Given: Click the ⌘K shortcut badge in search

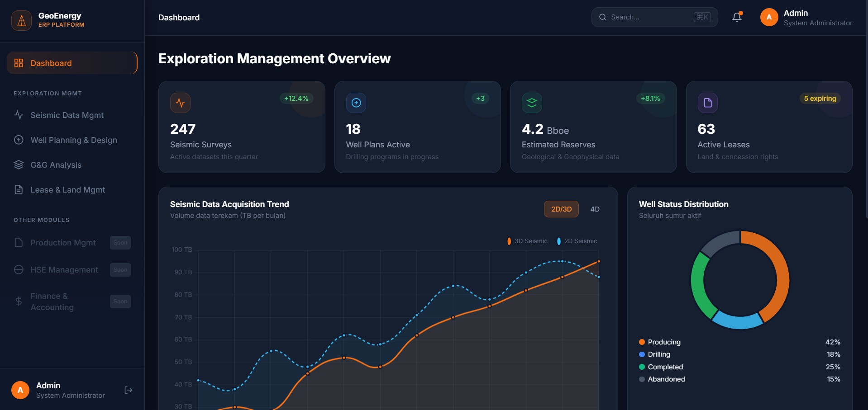Looking at the screenshot, I should (x=702, y=17).
